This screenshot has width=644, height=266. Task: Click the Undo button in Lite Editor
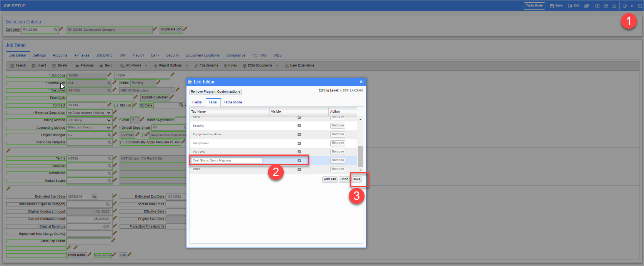pyautogui.click(x=344, y=179)
